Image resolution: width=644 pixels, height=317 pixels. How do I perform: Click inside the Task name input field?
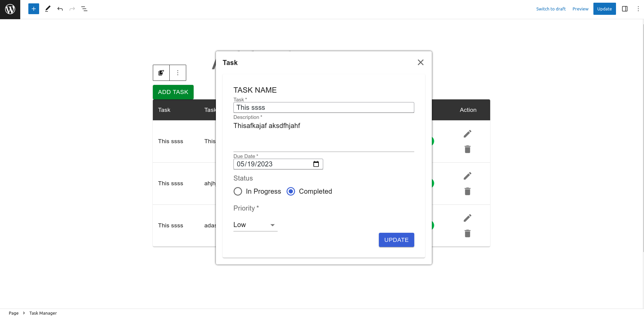[x=323, y=107]
